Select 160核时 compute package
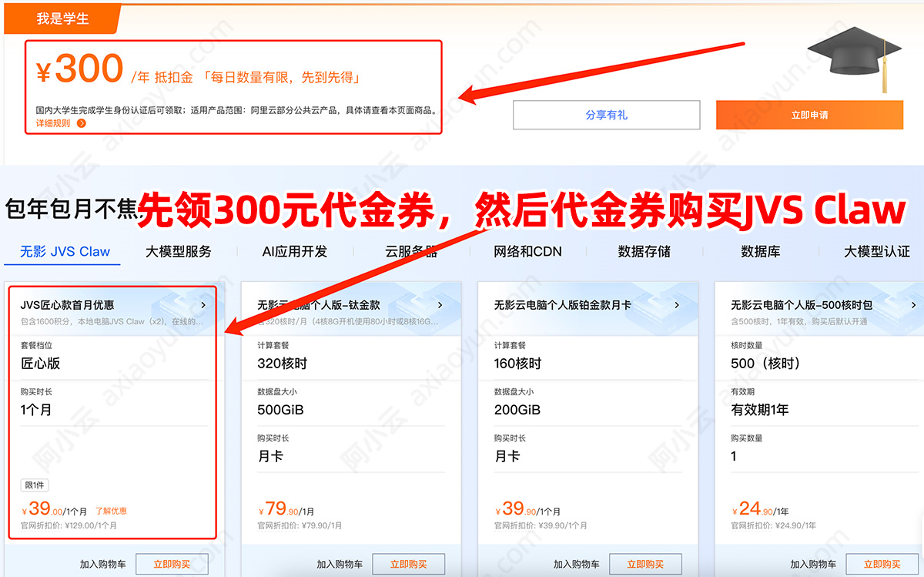Viewport: 924px width, 577px height. click(517, 364)
